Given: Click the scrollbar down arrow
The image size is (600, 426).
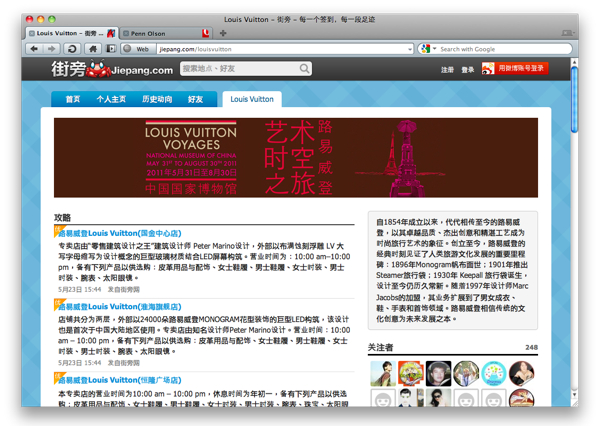Looking at the screenshot, I should 574,394.
